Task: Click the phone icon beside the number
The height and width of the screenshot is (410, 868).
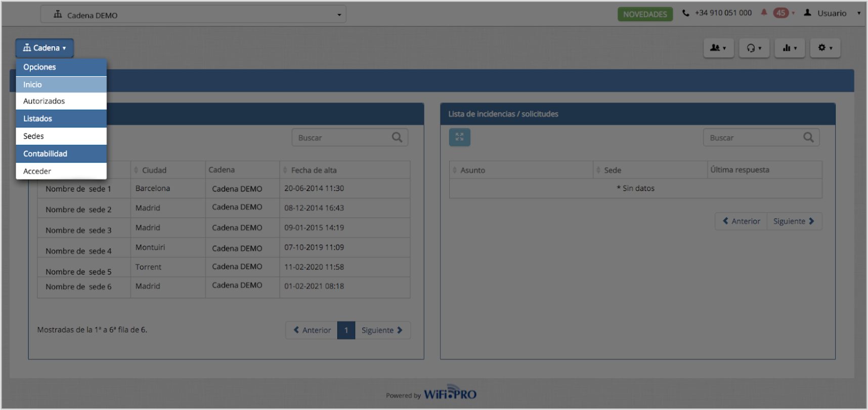Action: 686,13
